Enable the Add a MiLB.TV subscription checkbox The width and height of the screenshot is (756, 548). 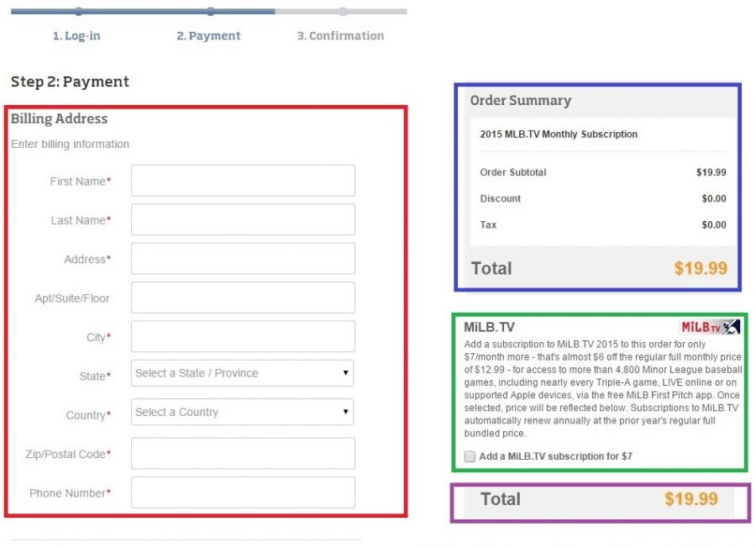[x=470, y=456]
